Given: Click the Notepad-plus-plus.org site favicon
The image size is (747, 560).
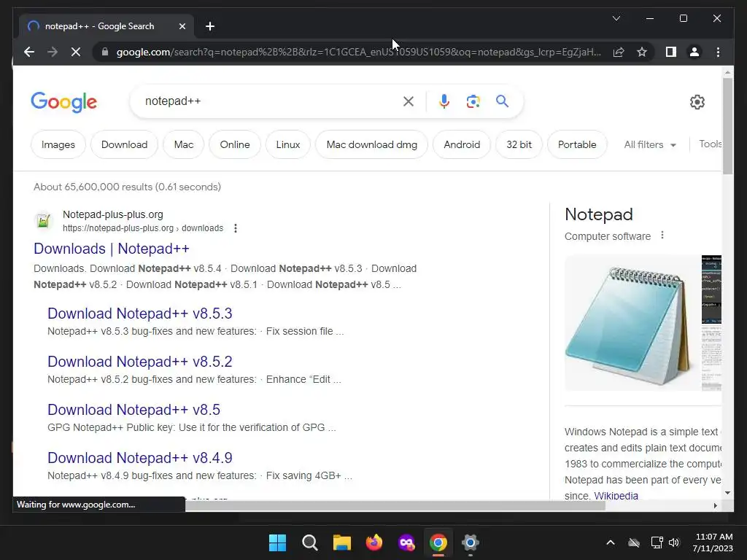Looking at the screenshot, I should point(43,221).
